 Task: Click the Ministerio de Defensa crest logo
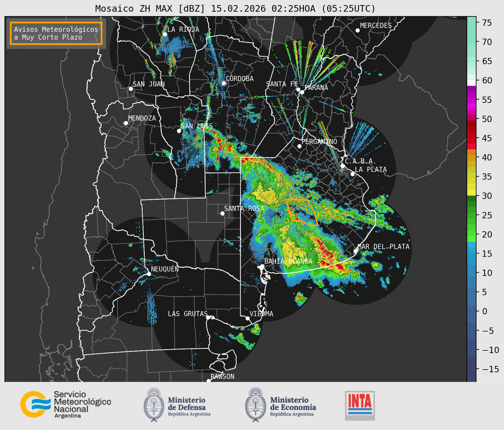pyautogui.click(x=154, y=405)
